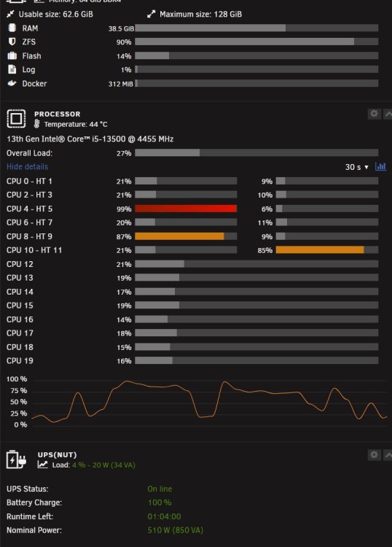Toggle the CPU chart icon
Screen dimensions: 392x547
[x=380, y=166]
